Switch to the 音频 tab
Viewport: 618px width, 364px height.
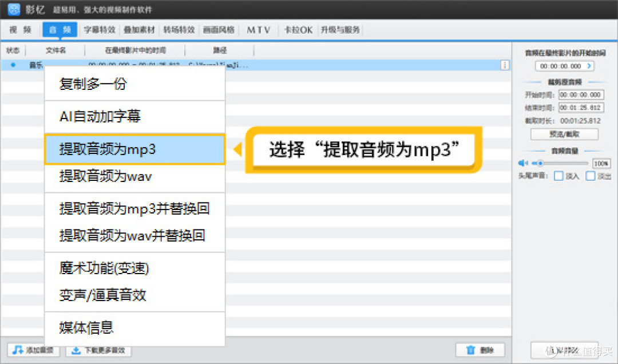coord(60,30)
